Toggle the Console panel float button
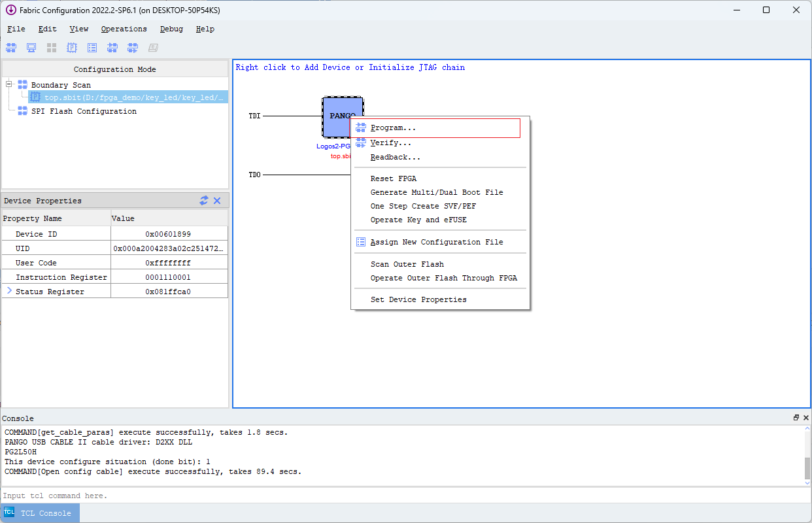 pos(796,417)
